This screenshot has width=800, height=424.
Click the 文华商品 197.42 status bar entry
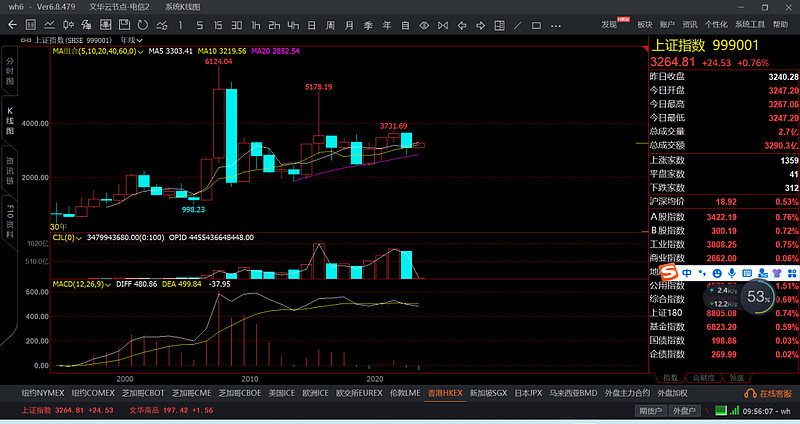click(x=171, y=410)
